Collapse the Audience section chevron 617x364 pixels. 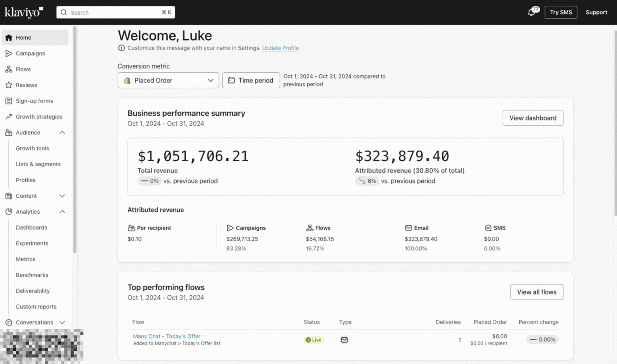click(62, 133)
